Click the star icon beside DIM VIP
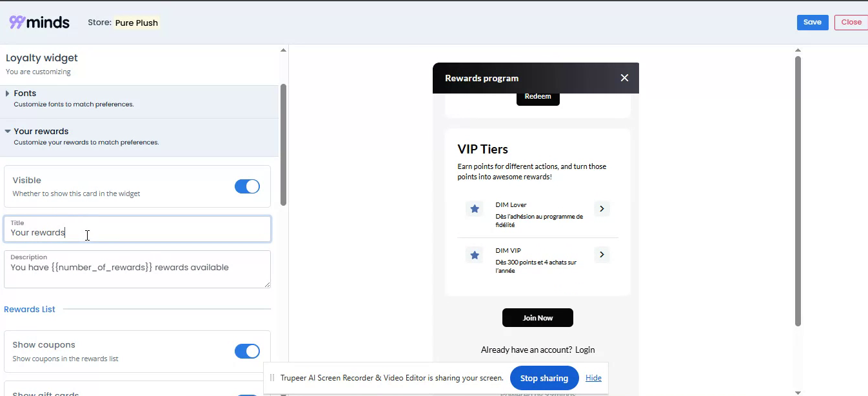This screenshot has width=868, height=396. [x=475, y=255]
